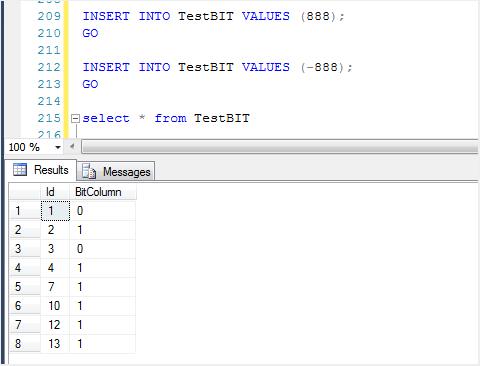The height and width of the screenshot is (366, 480).
Task: Select the cell with Id 1
Action: click(x=55, y=211)
